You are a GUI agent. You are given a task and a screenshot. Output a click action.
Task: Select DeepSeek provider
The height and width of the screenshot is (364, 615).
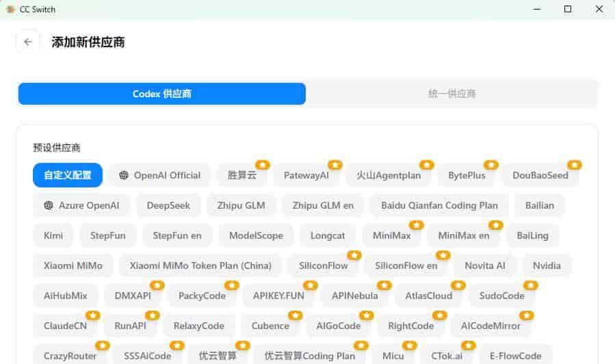click(168, 205)
